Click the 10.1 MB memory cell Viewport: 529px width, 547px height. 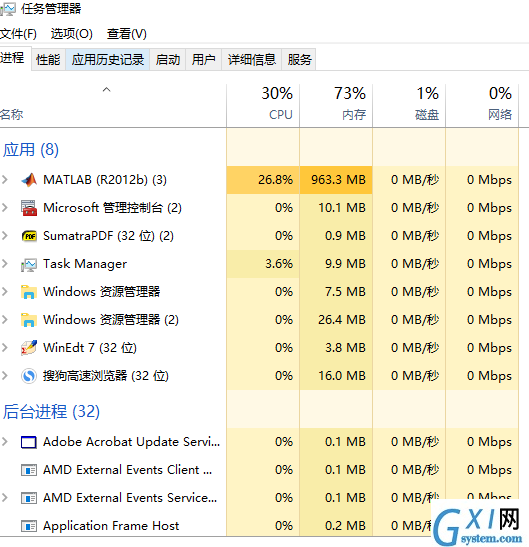point(336,208)
